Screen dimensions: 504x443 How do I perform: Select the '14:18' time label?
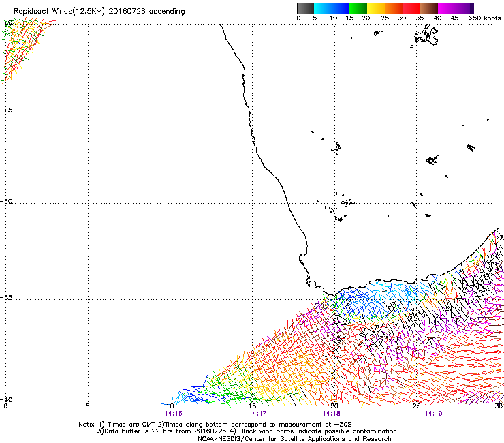[332, 414]
